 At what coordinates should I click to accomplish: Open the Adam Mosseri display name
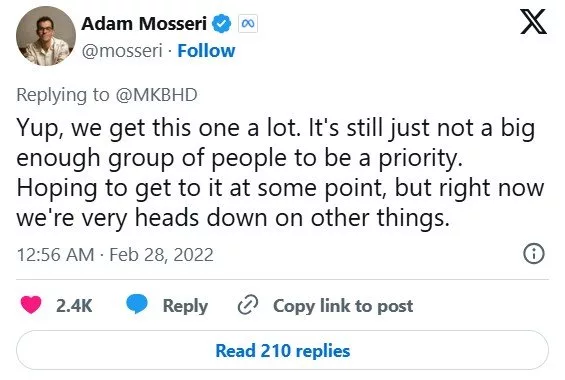tap(144, 24)
